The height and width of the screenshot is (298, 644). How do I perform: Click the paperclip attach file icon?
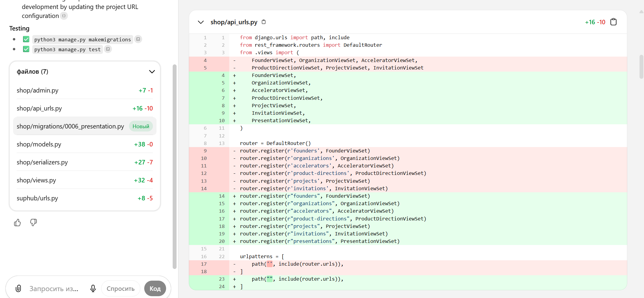pos(18,288)
